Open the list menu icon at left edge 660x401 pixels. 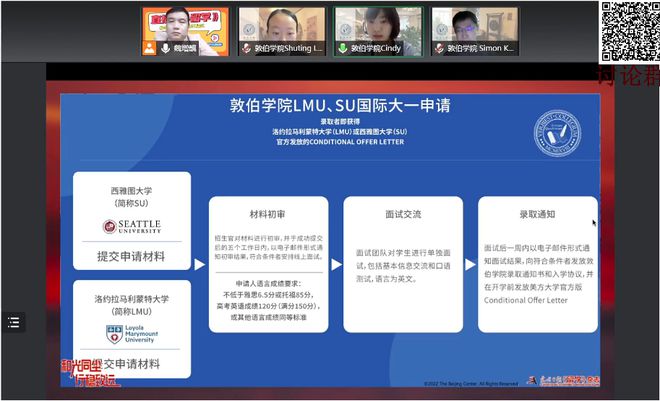[13, 323]
